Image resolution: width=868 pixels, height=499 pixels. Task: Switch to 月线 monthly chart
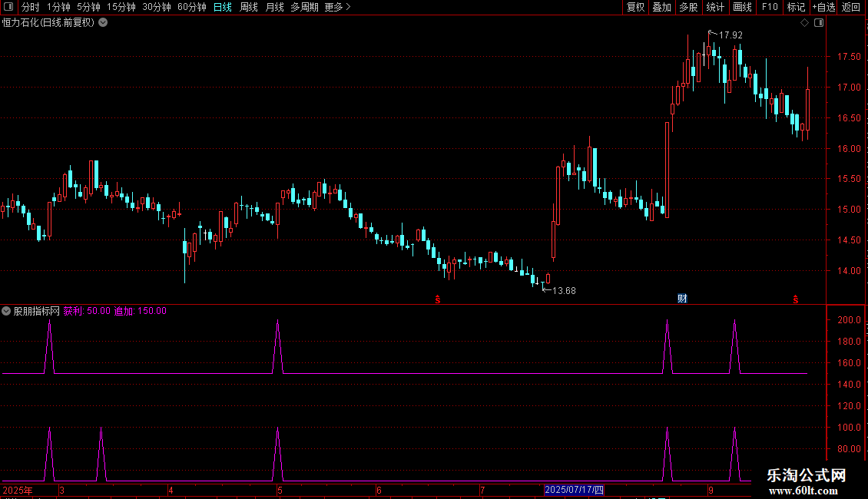tap(274, 7)
